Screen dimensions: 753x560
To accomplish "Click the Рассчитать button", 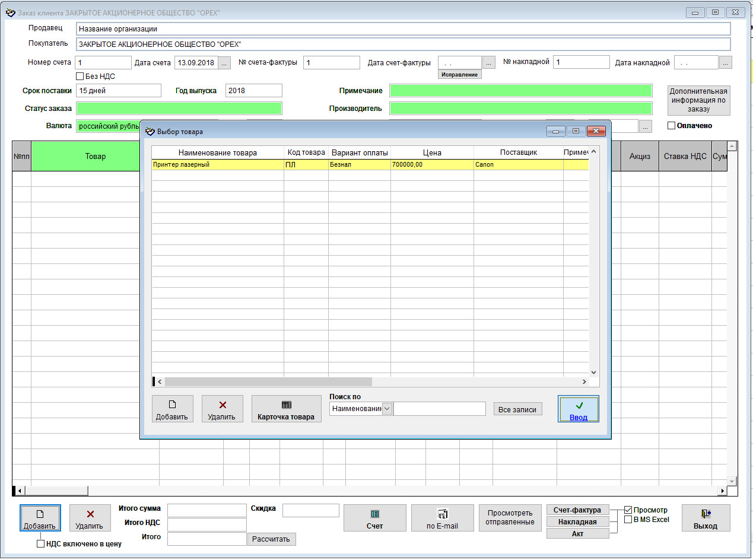I will tap(271, 539).
